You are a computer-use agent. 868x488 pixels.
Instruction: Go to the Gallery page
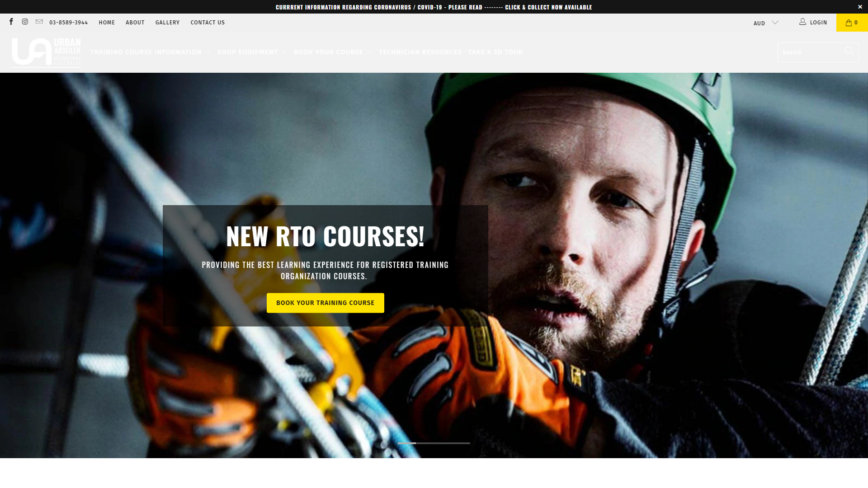tap(167, 23)
